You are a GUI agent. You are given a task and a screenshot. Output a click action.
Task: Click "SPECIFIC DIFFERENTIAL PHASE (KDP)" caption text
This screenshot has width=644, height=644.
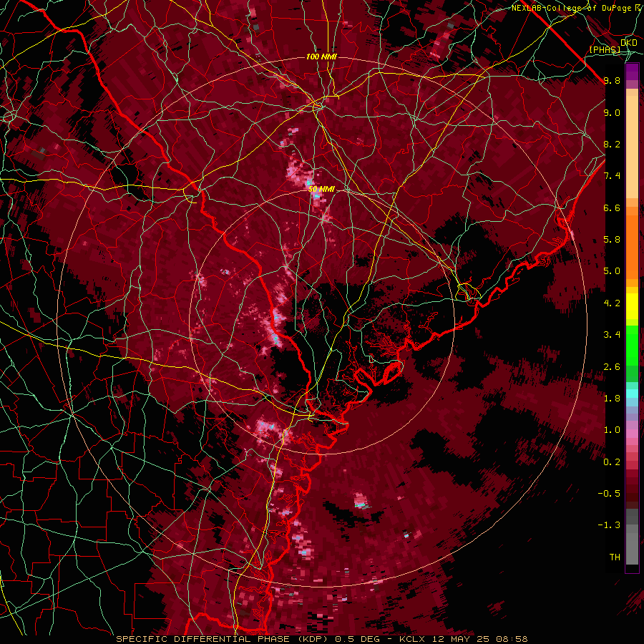(223, 639)
